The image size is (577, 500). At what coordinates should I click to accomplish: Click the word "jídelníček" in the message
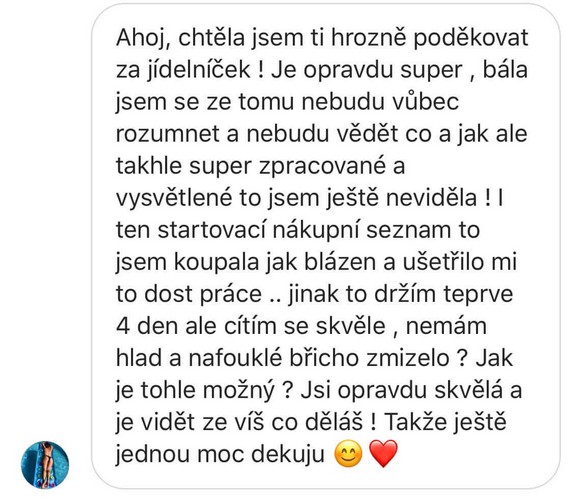coord(199,70)
